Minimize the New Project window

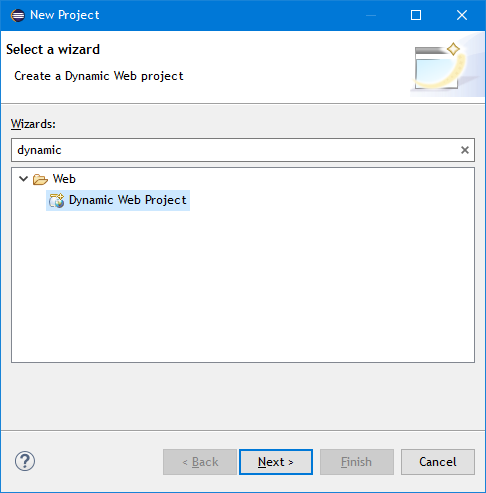click(371, 15)
